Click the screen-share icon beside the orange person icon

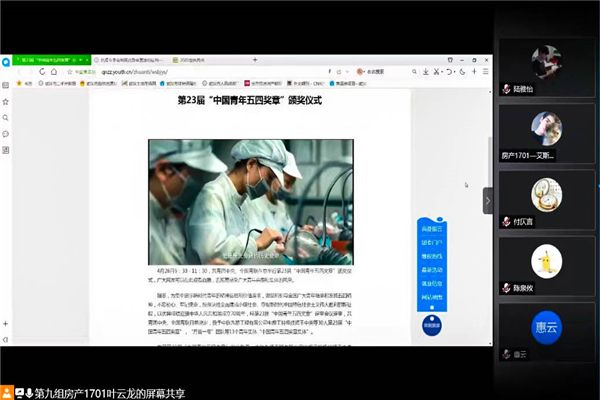click(20, 393)
